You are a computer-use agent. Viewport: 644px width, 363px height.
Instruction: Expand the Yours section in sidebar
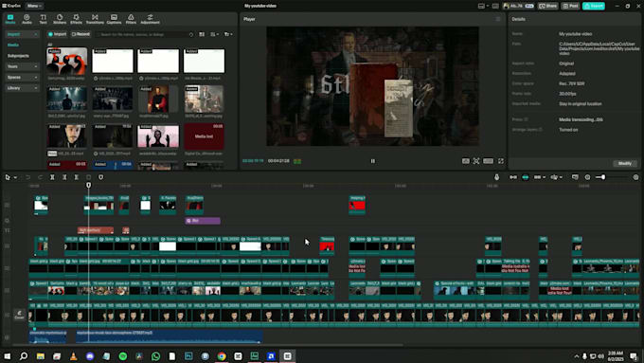[22, 66]
